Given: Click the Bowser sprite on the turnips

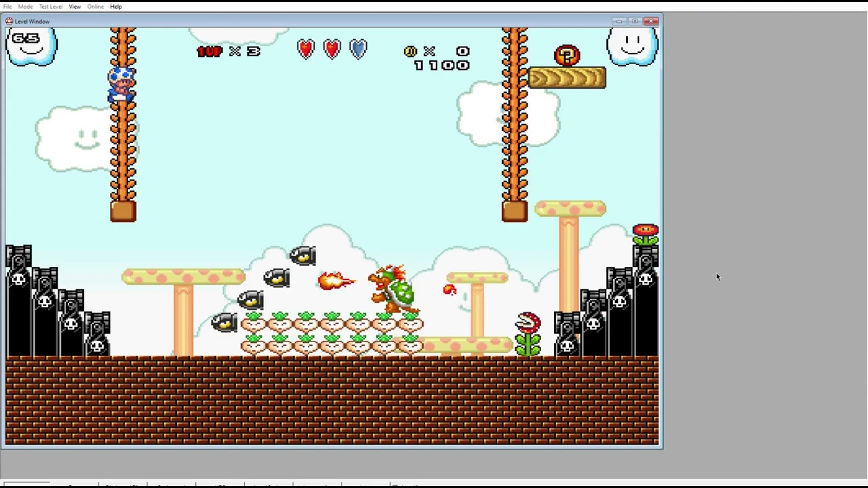Looking at the screenshot, I should point(393,289).
